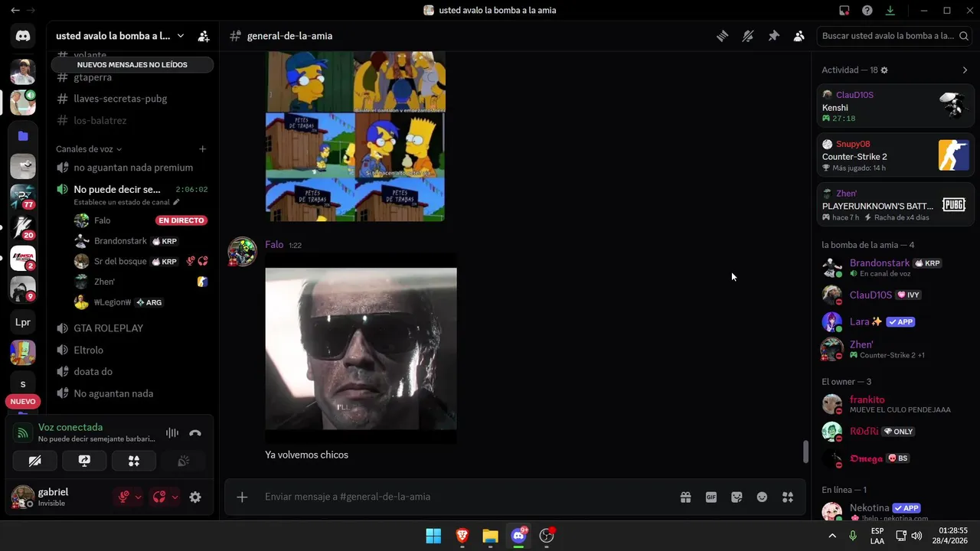Open pinned messages icon

[773, 36]
